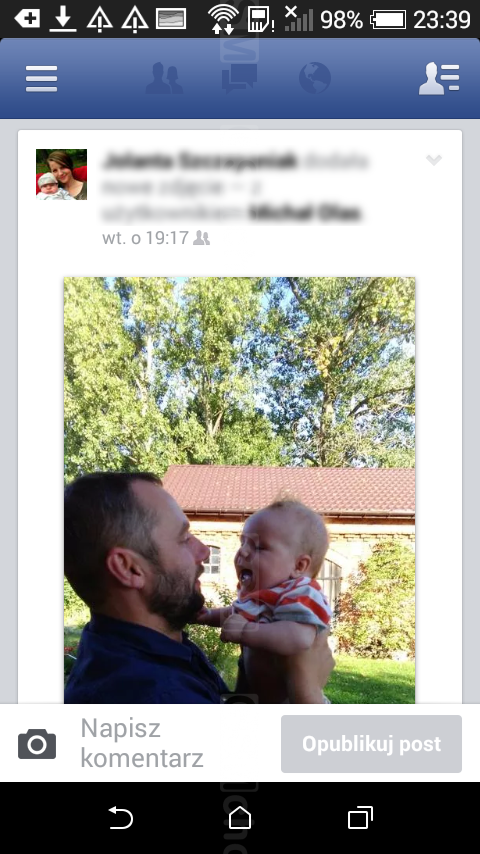
Task: Tap the camera icon to attach photo
Action: pyautogui.click(x=37, y=743)
